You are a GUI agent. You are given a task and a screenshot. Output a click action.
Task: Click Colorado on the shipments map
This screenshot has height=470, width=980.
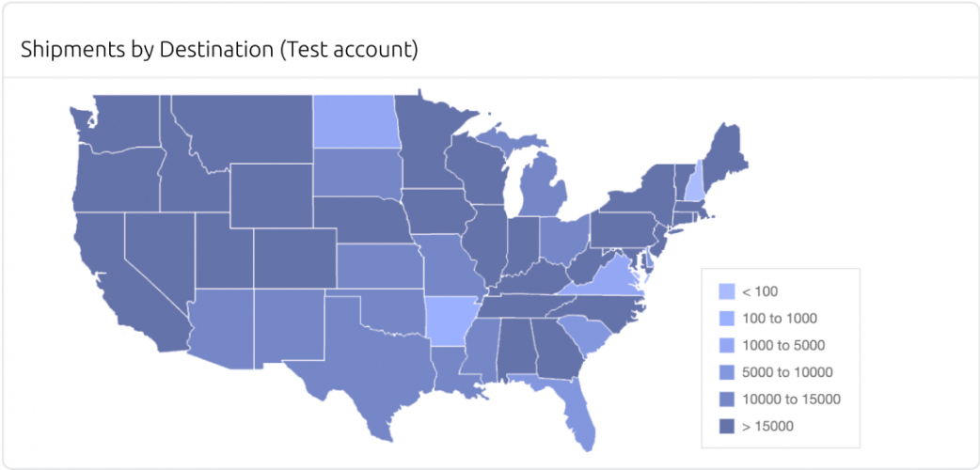291,255
